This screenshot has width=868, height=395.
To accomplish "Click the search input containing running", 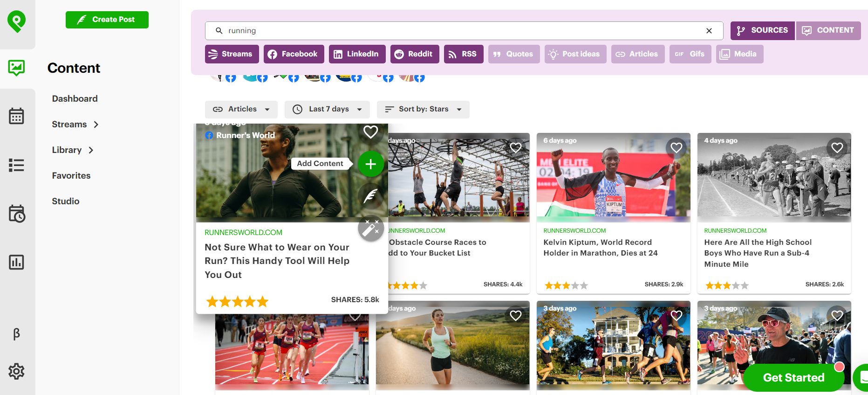I will point(461,31).
